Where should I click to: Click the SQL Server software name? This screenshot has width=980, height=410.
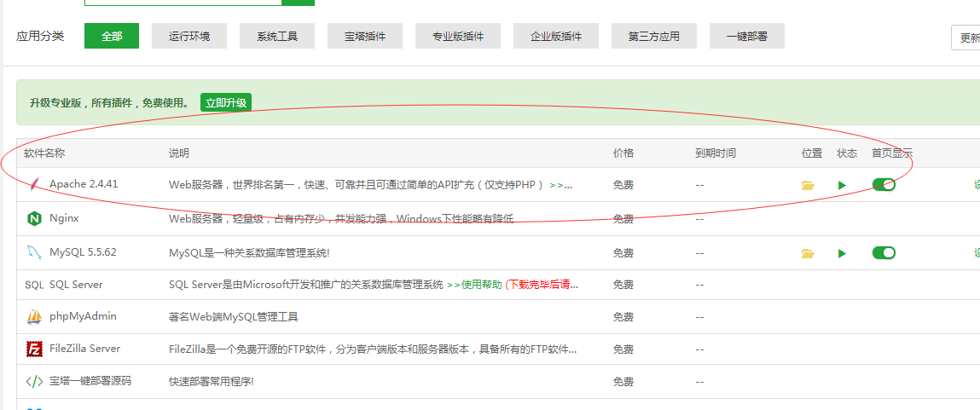coord(76,285)
